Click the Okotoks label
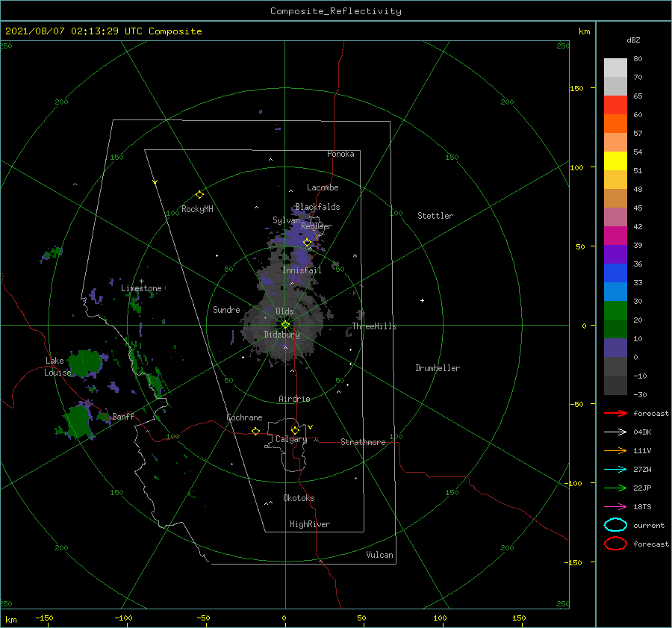 [299, 498]
